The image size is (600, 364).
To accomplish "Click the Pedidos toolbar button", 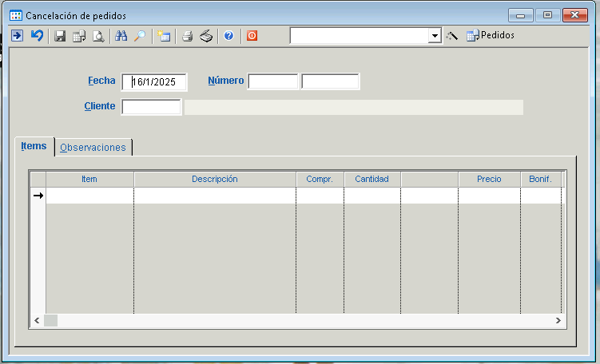I will (x=490, y=36).
